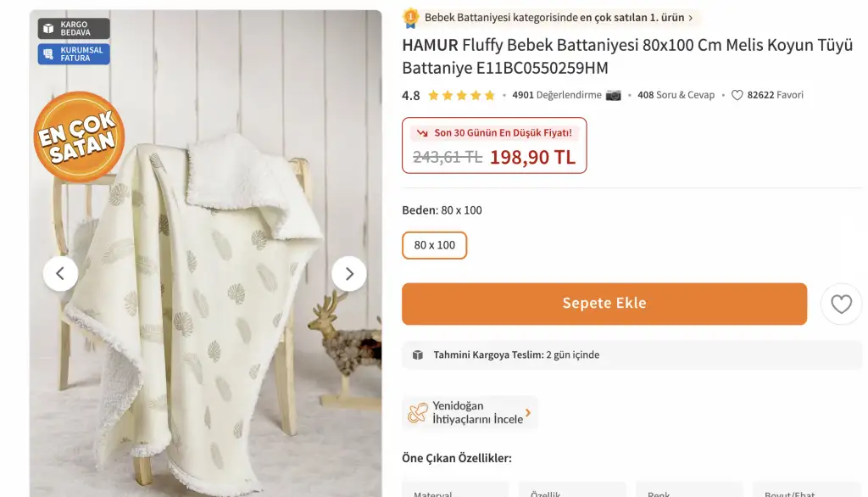Open the 4901 Değerlendirme reviews

557,95
